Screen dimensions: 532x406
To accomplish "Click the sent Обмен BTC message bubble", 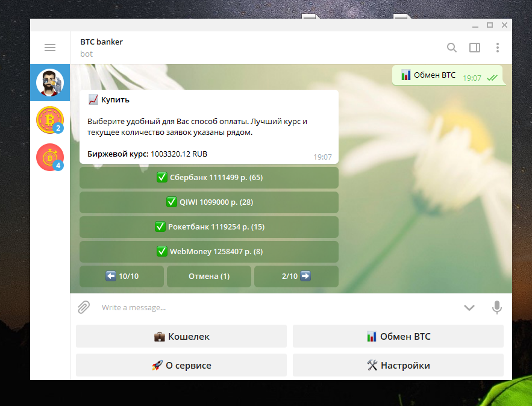I will (x=447, y=75).
